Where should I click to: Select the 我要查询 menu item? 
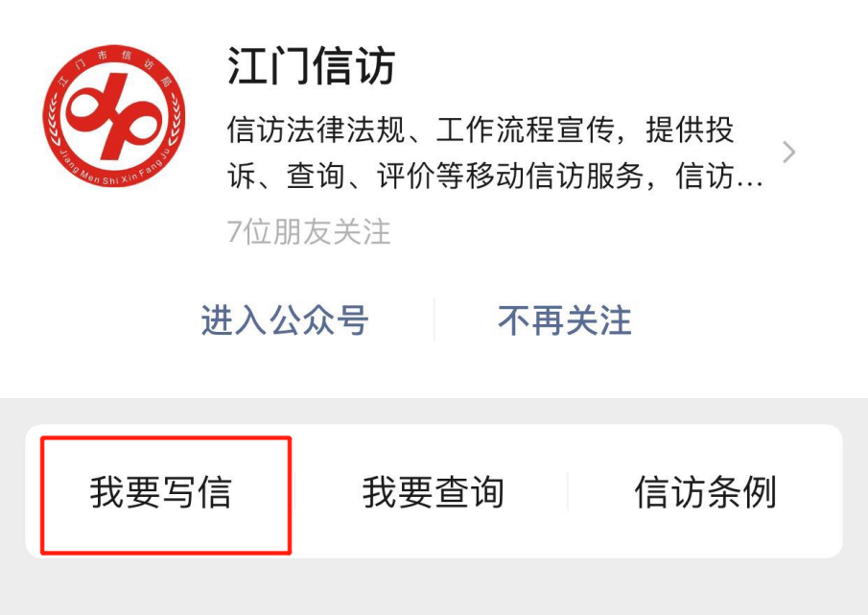tap(433, 491)
